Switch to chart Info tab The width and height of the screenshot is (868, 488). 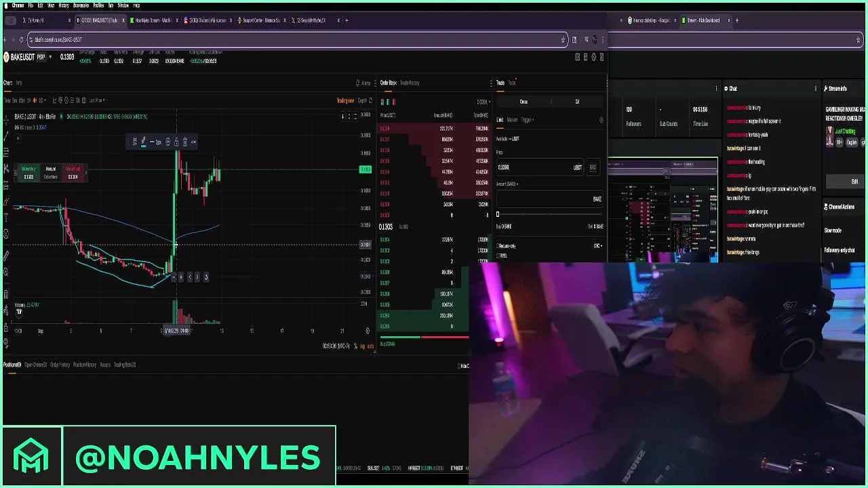[x=19, y=83]
